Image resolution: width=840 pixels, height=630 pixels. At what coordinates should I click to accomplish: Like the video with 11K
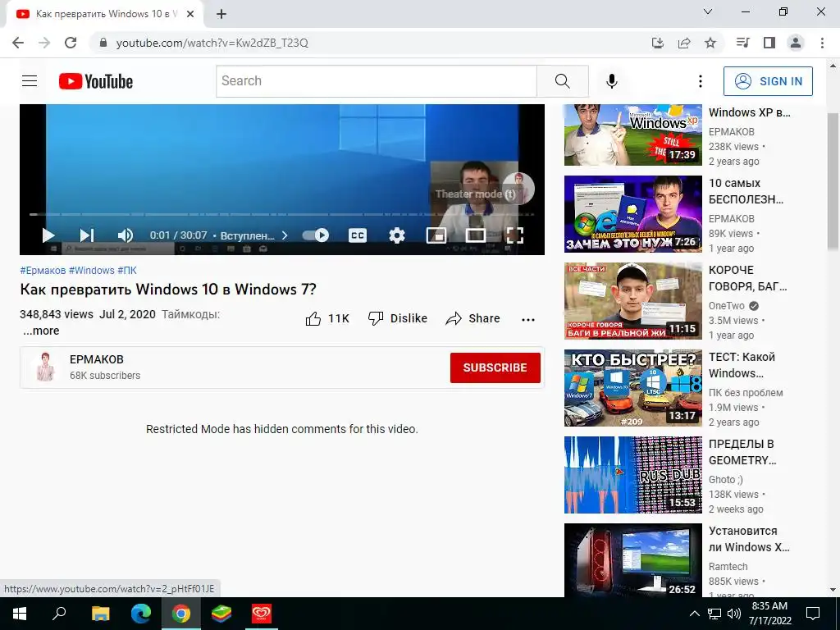tap(326, 319)
